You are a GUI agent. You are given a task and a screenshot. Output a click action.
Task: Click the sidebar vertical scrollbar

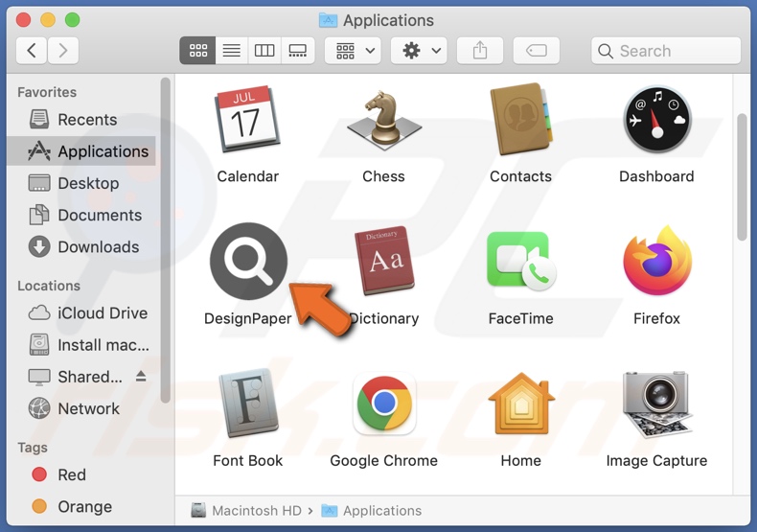click(166, 240)
